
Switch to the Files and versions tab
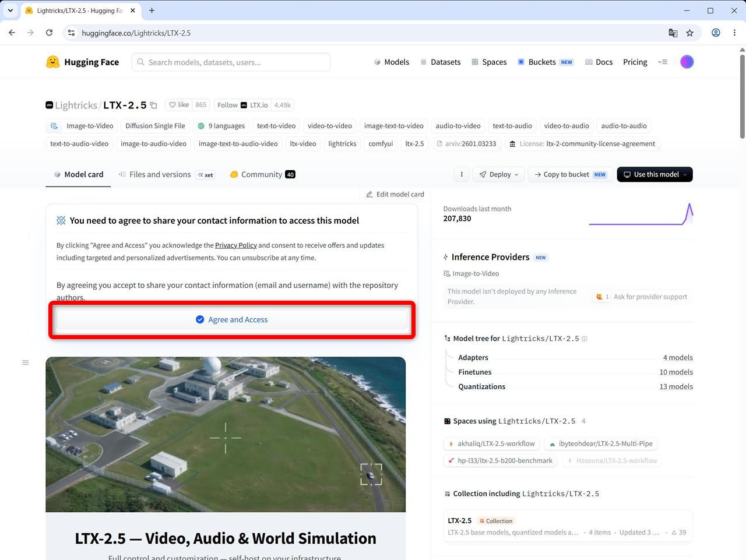tap(166, 174)
